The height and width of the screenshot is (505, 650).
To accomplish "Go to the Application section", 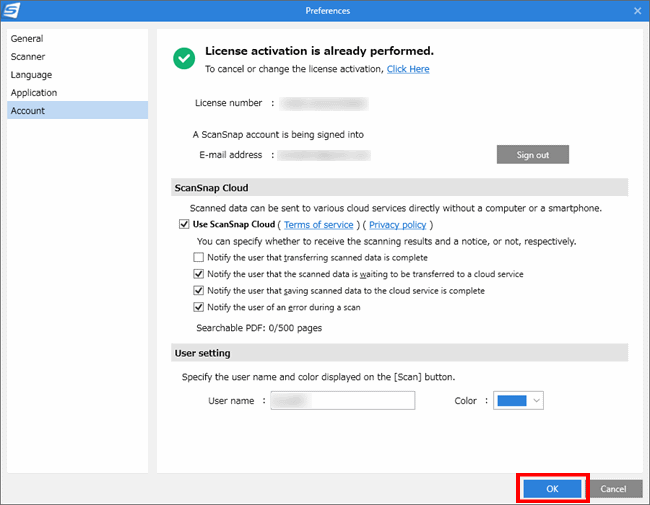I will 77,92.
